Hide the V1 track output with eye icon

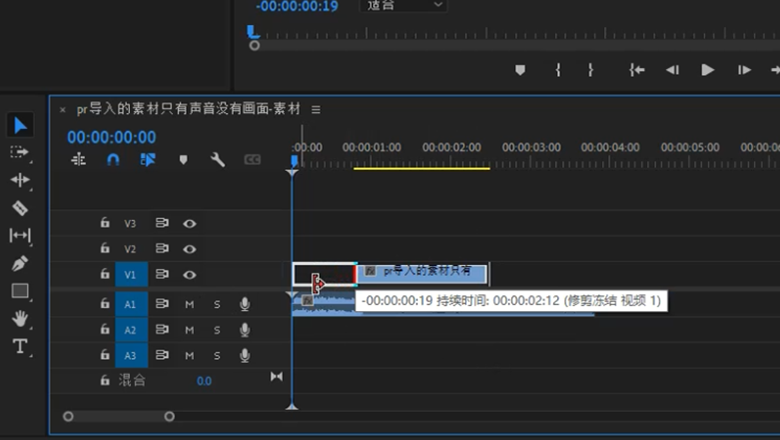[x=189, y=274]
